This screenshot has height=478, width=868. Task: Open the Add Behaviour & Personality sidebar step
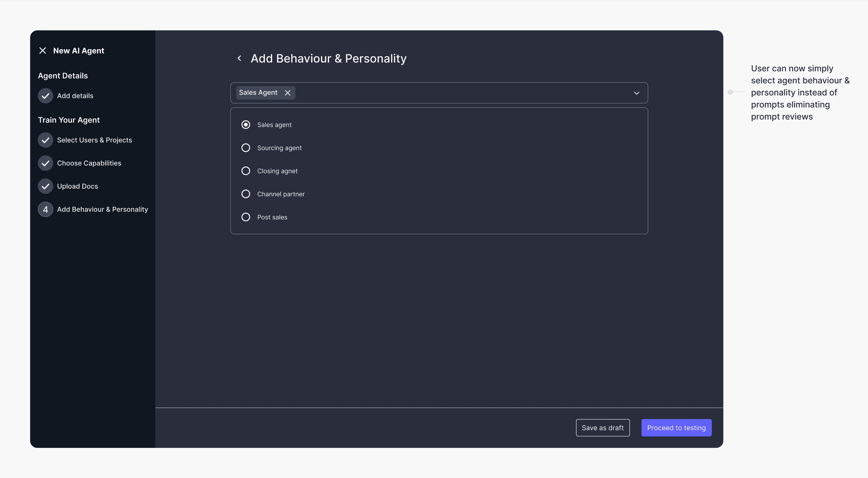[x=102, y=209]
